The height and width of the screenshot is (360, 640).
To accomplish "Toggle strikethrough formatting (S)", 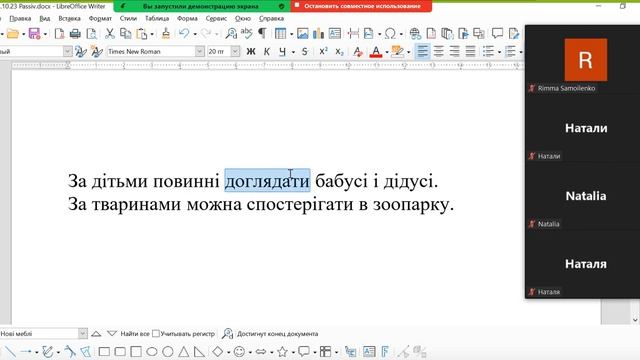I will 304,51.
